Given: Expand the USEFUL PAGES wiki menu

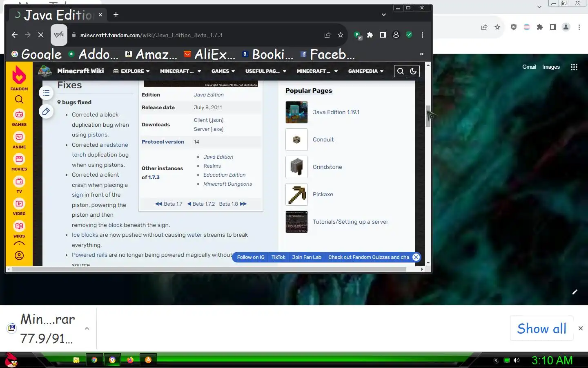Looking at the screenshot, I should [x=266, y=71].
